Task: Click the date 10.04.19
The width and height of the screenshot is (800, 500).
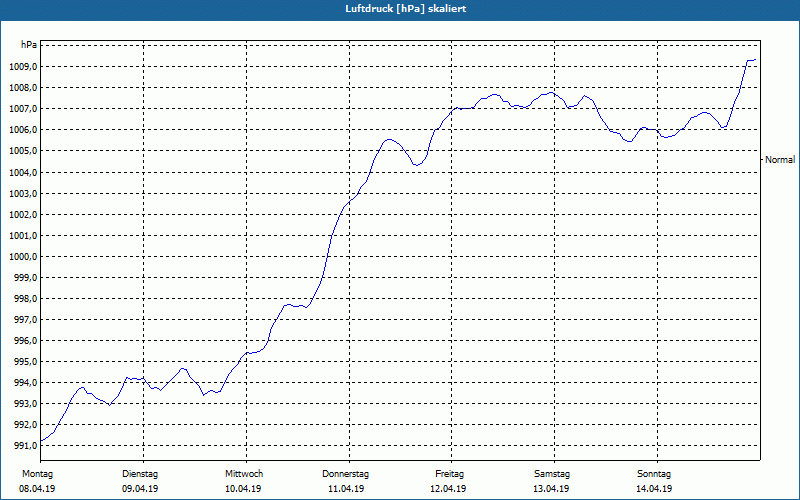Action: tap(243, 489)
